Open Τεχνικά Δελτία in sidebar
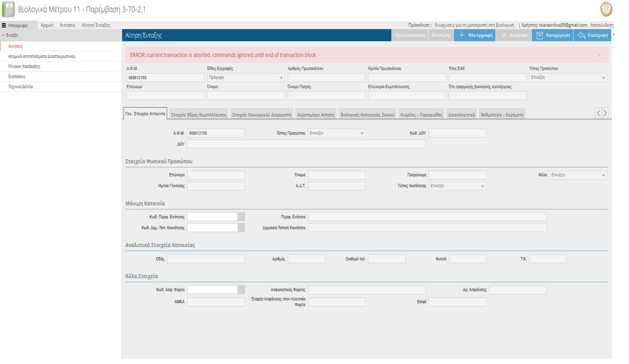 click(61, 86)
